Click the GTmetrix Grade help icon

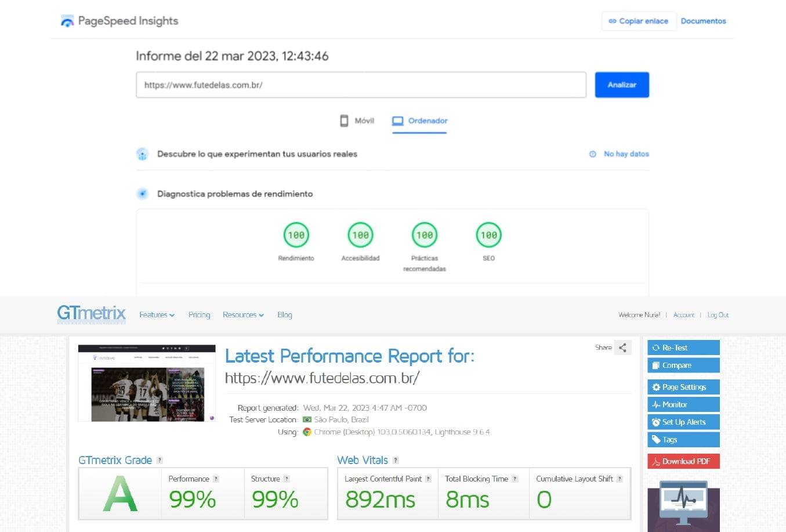click(160, 460)
